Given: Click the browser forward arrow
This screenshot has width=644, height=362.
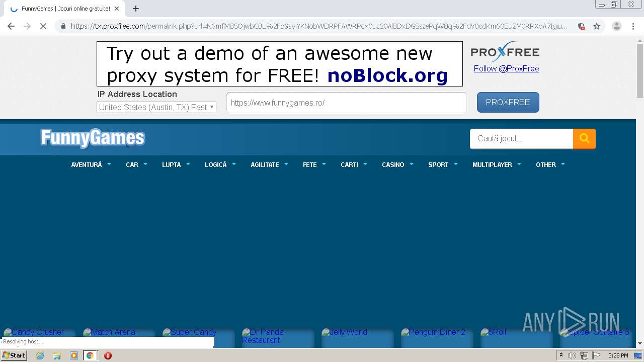Looking at the screenshot, I should point(27,26).
